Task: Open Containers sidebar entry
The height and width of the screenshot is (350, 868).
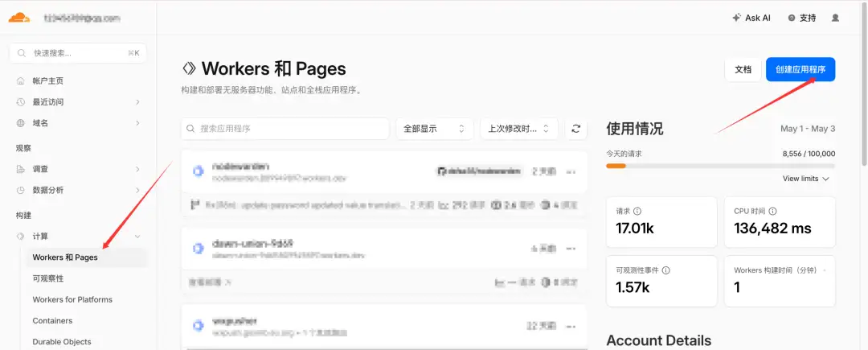Action: coord(52,321)
